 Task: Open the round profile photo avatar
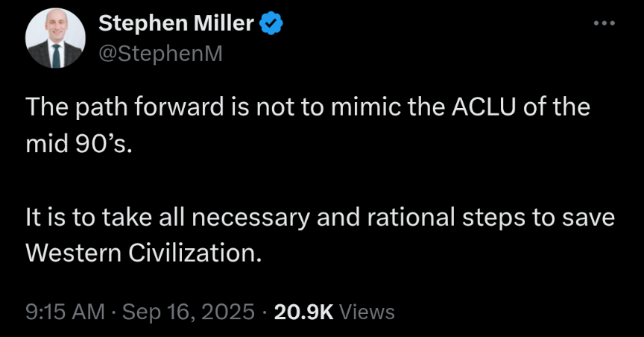[55, 38]
